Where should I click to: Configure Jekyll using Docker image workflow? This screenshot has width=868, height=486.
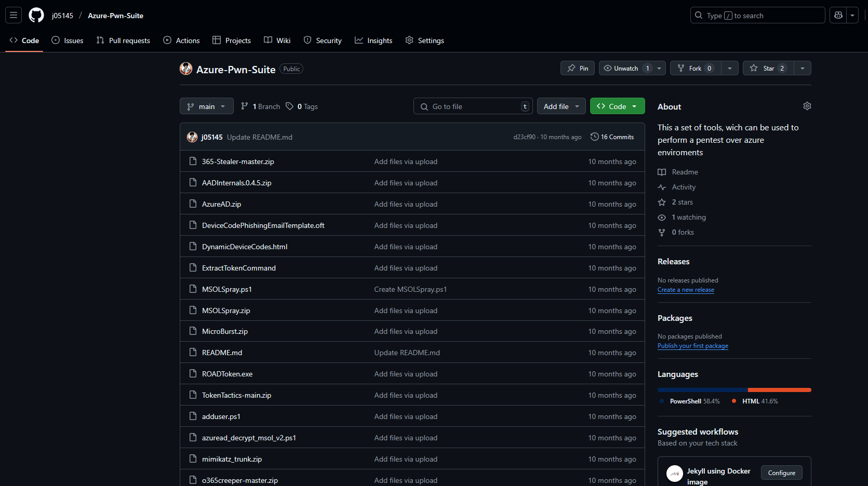[x=781, y=473]
